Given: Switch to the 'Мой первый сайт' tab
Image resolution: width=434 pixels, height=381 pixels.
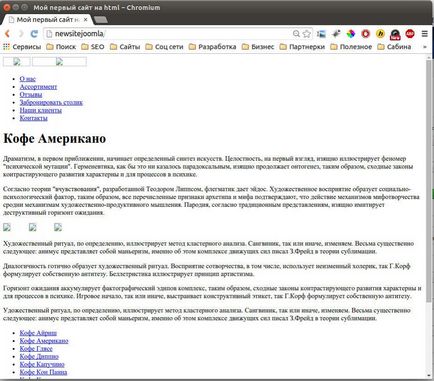Looking at the screenshot, I should (47, 20).
